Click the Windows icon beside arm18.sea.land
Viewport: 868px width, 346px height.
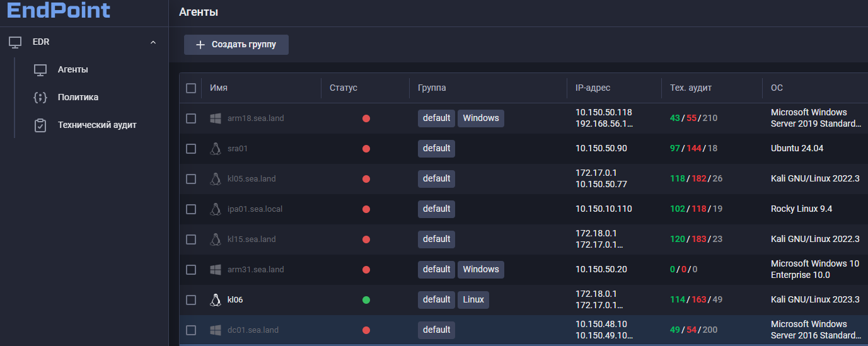tap(216, 118)
